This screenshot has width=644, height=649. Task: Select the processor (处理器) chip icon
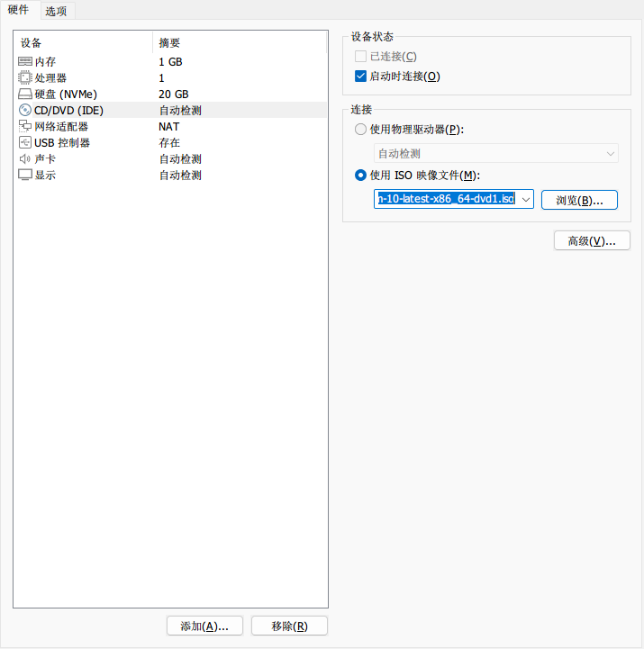tap(25, 77)
